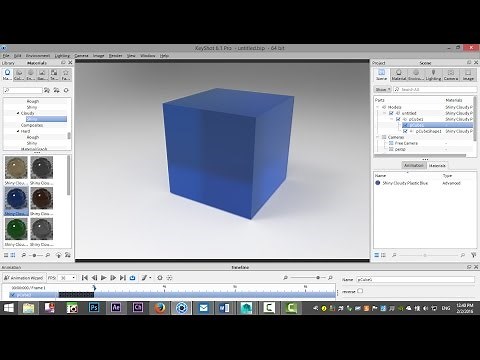The width and height of the screenshot is (480, 360).
Task: Open the Textures tab icon in Library
Action: tap(54, 74)
